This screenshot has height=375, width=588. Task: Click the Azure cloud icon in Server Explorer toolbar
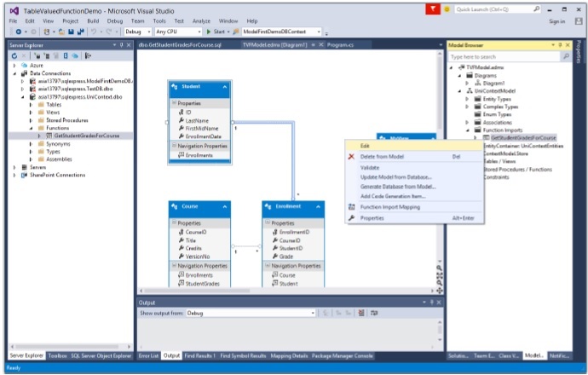[x=75, y=56]
